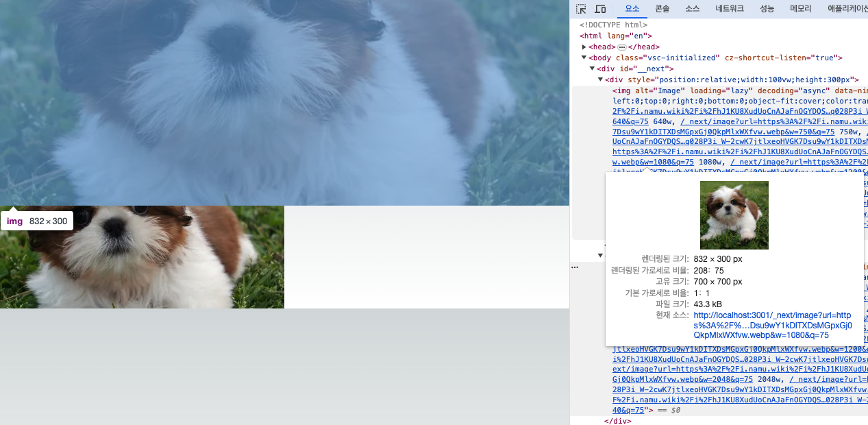
Task: Activate the inspect element picker icon
Action: 581,9
